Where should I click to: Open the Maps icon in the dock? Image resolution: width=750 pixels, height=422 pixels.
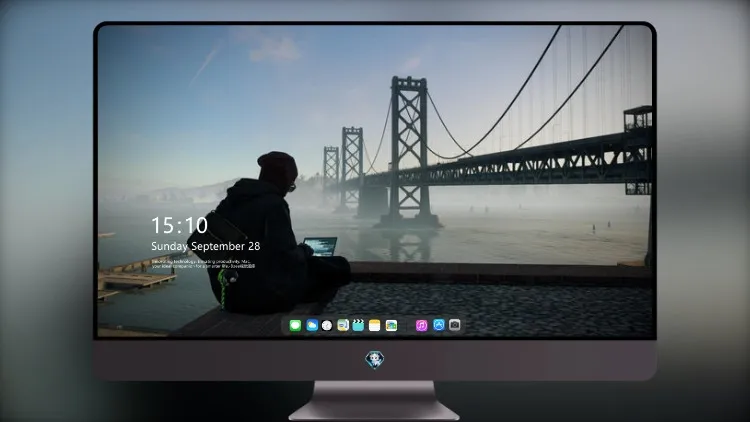click(343, 325)
